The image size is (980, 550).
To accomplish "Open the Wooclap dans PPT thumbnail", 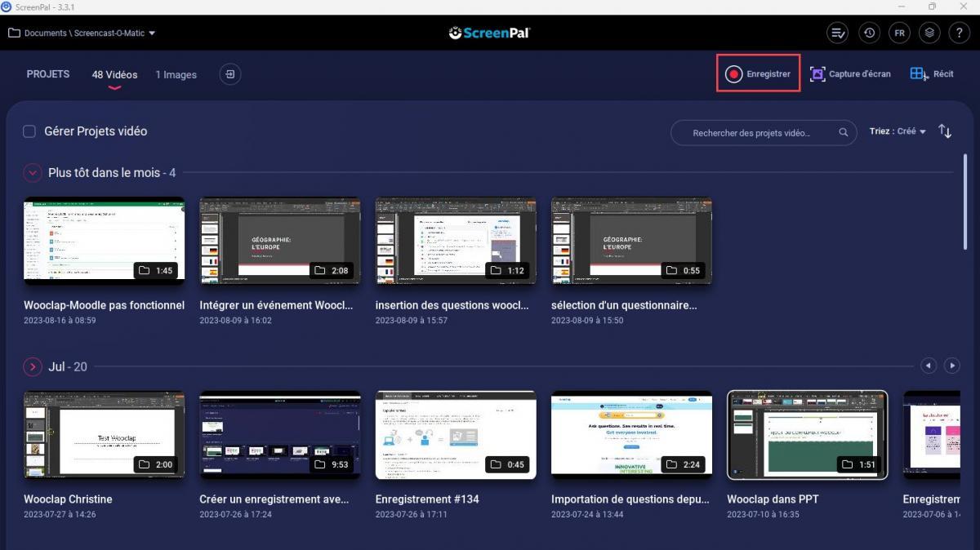I will coord(807,434).
